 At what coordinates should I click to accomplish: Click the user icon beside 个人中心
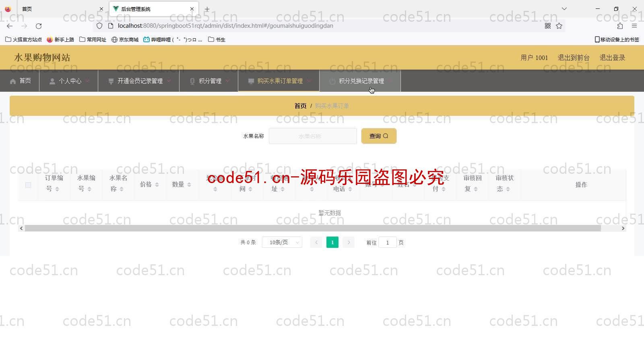point(52,81)
